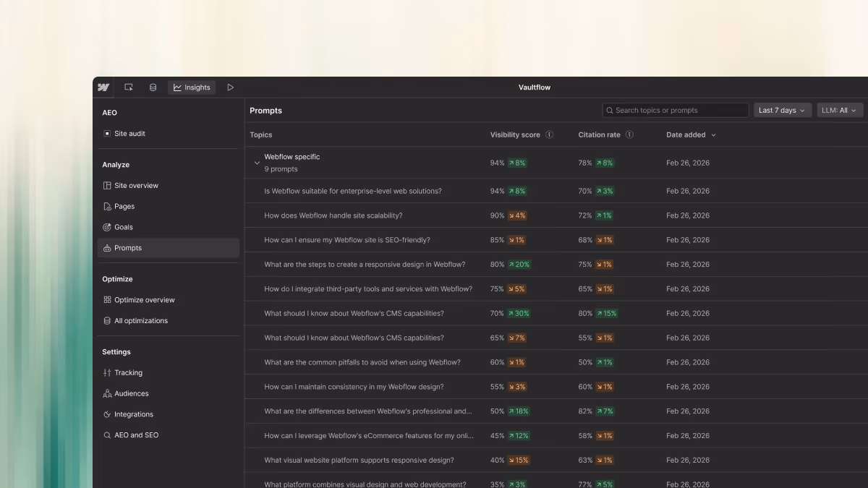Image resolution: width=868 pixels, height=488 pixels.
Task: Click the Goals target icon
Action: click(x=107, y=227)
